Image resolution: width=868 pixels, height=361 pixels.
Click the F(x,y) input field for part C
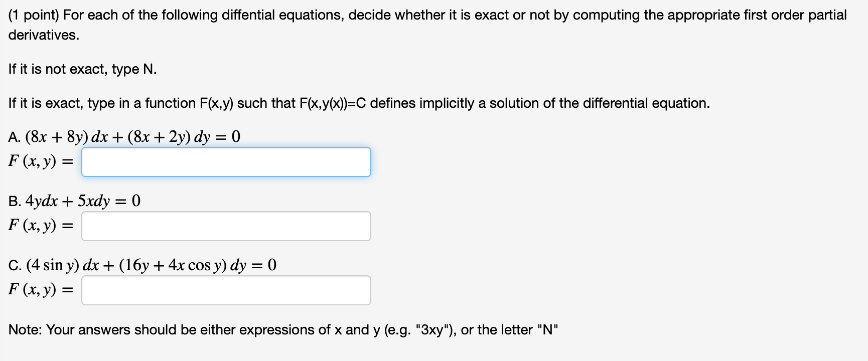225,290
